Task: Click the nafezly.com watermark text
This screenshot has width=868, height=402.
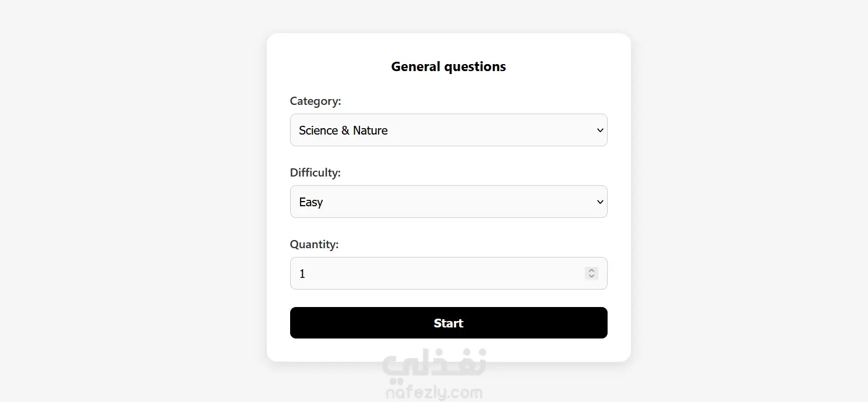Action: (x=434, y=393)
